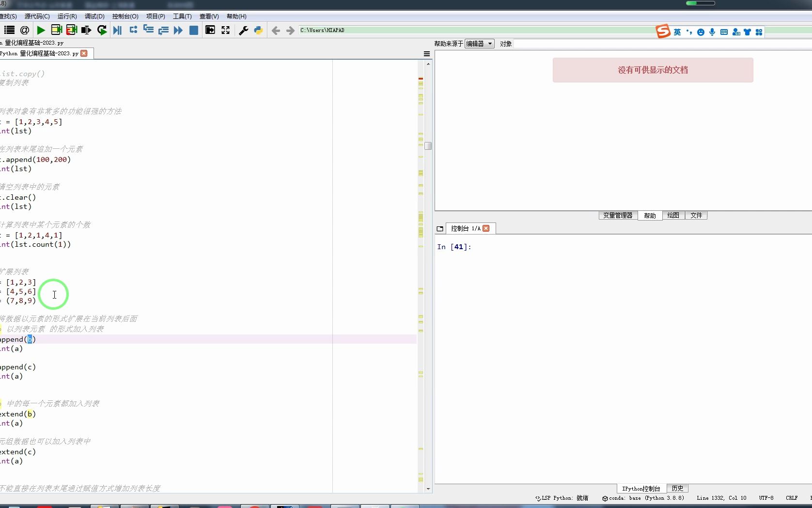
Task: Open the 帮助(H) menu
Action: tap(236, 16)
